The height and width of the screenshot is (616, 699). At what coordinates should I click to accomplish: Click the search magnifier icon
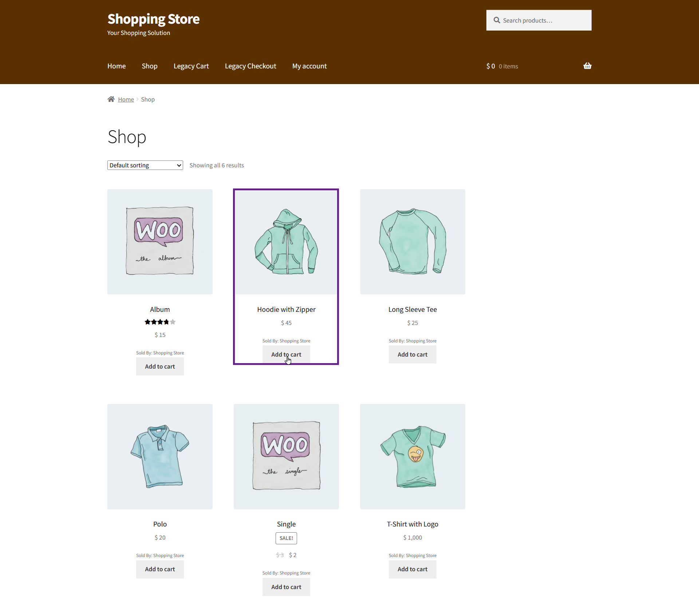click(497, 20)
